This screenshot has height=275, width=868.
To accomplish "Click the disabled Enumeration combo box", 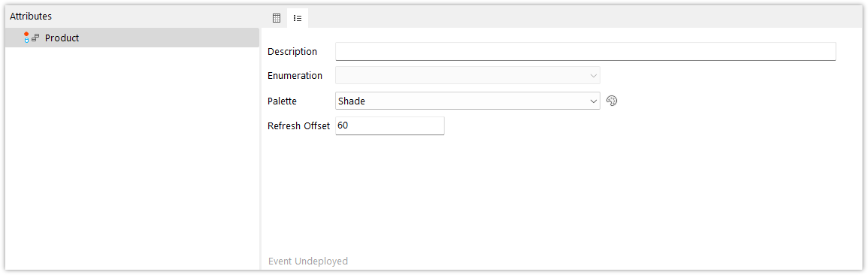I will [467, 75].
